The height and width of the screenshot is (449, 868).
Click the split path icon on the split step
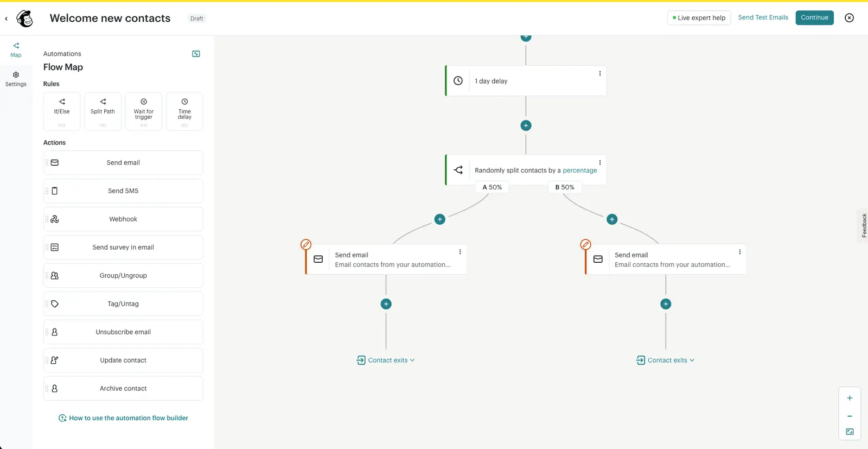(458, 170)
